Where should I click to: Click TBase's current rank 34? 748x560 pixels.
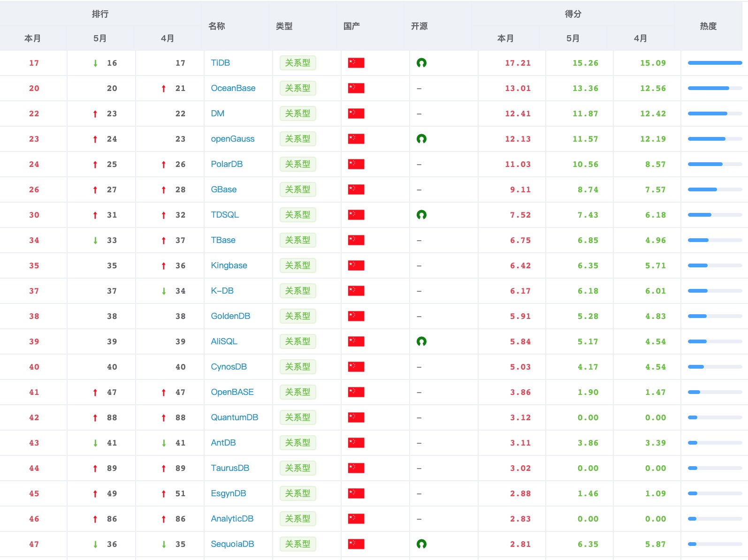click(34, 240)
